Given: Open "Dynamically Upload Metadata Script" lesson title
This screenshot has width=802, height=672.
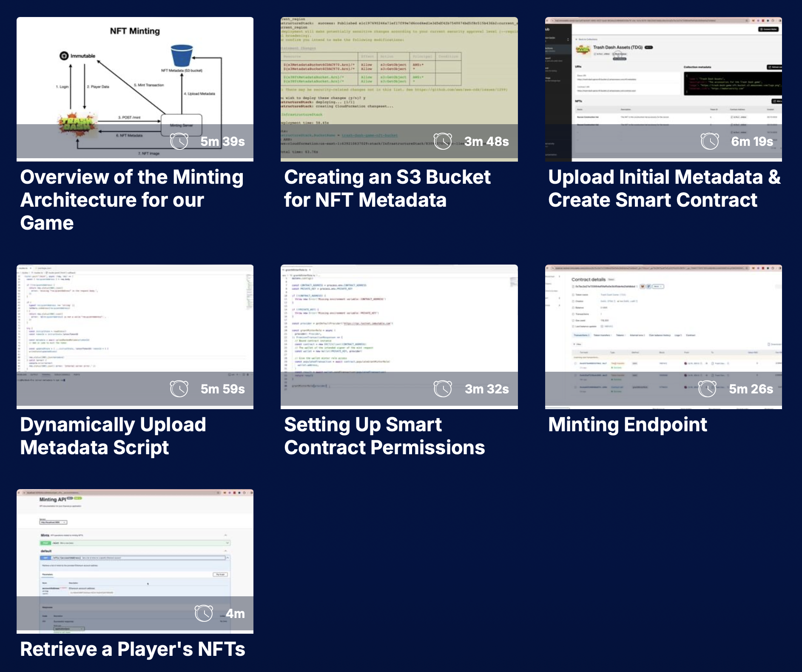Looking at the screenshot, I should point(113,436).
